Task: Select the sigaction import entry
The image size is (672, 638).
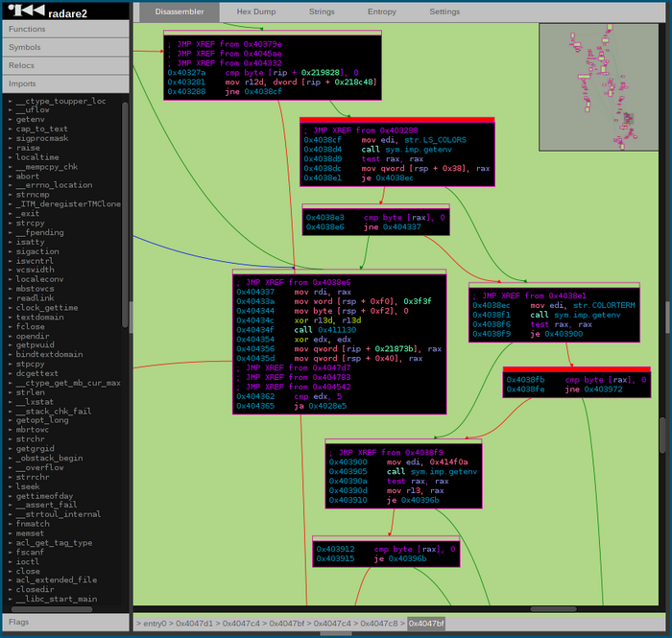Action: [x=38, y=250]
